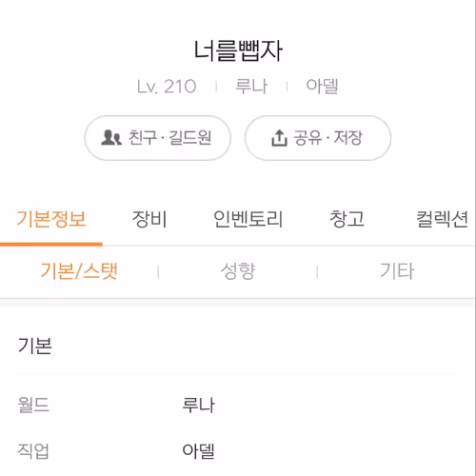Open the 성향 sub-tab

click(x=238, y=271)
